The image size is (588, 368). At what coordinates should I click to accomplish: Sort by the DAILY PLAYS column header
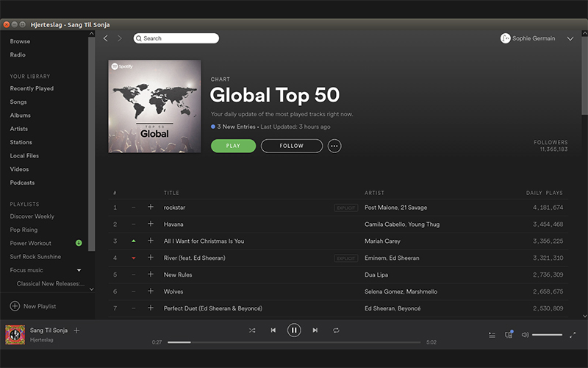tap(545, 193)
